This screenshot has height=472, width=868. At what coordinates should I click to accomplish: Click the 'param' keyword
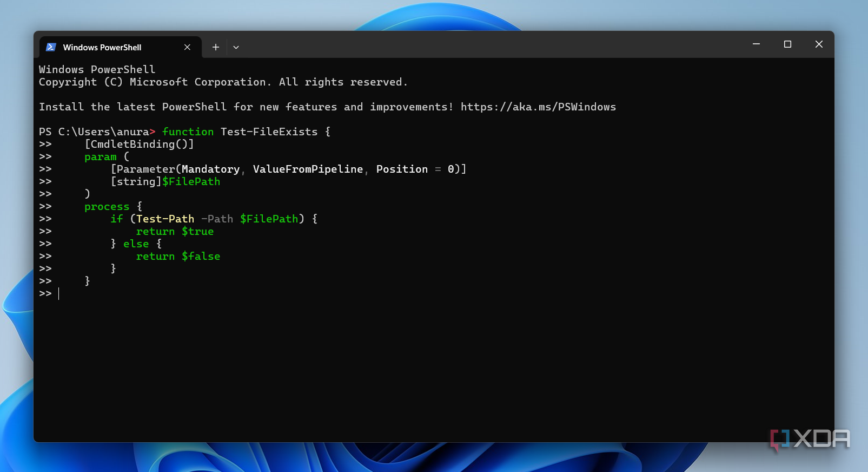point(101,156)
